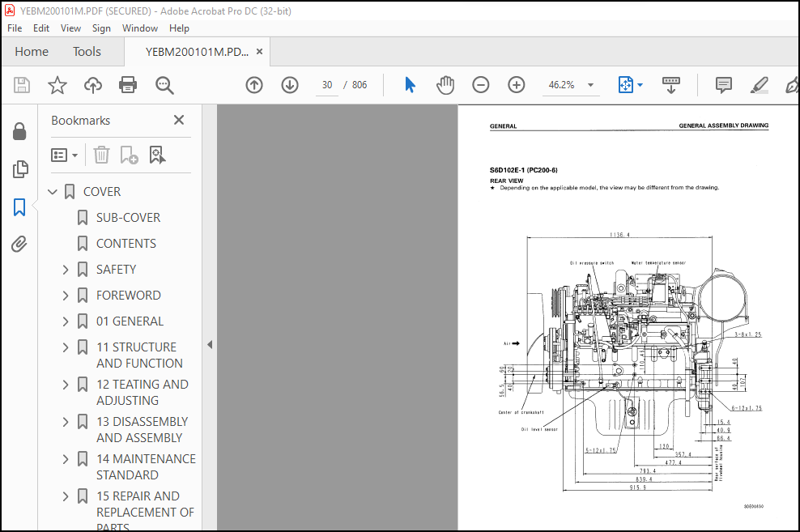Expand the SAFETY bookmark
Image resolution: width=800 pixels, height=532 pixels.
pos(66,270)
